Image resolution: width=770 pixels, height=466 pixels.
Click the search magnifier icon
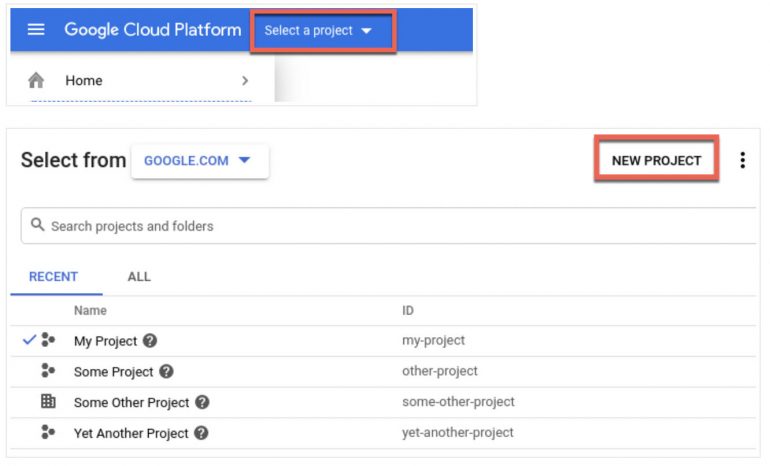(x=37, y=225)
